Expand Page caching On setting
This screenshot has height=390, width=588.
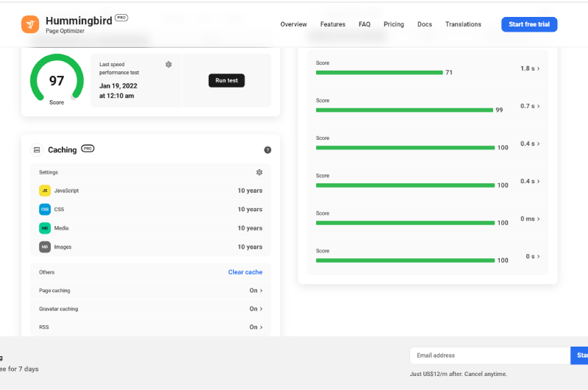point(256,291)
